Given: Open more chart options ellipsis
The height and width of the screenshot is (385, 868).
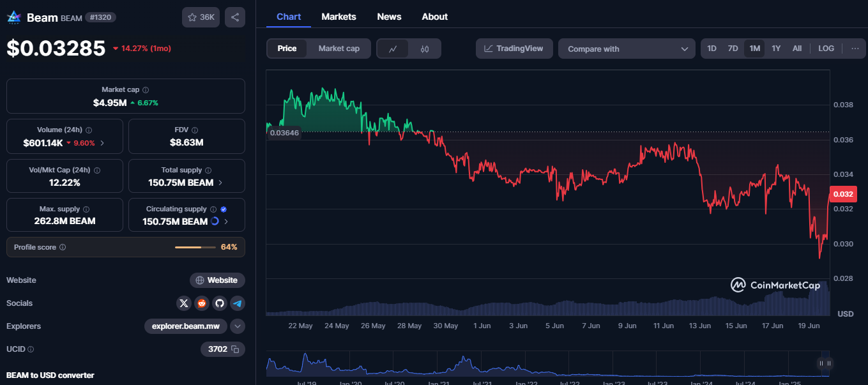Looking at the screenshot, I should (855, 49).
